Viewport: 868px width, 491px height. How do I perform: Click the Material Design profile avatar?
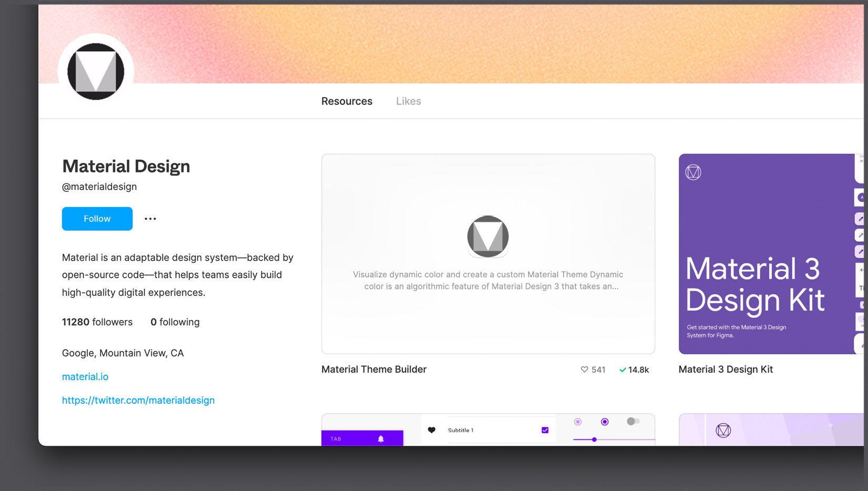click(x=95, y=70)
